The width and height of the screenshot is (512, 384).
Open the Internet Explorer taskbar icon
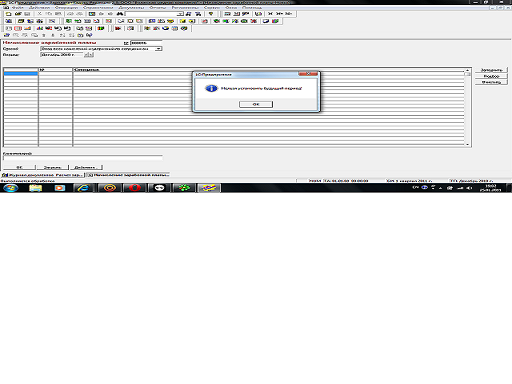[83, 188]
